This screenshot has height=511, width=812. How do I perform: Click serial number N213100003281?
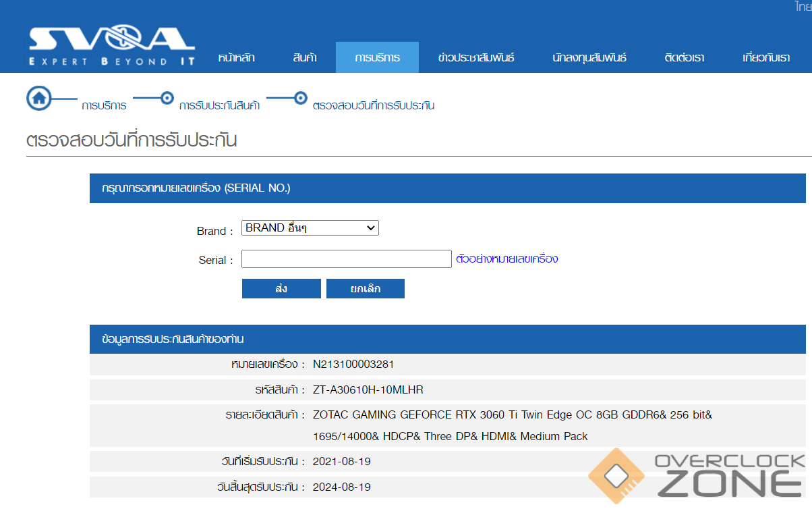point(353,365)
